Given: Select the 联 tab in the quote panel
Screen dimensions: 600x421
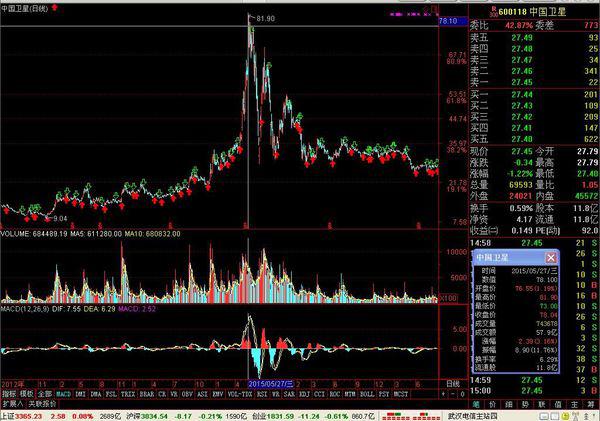Looking at the screenshot, I should [x=542, y=404].
